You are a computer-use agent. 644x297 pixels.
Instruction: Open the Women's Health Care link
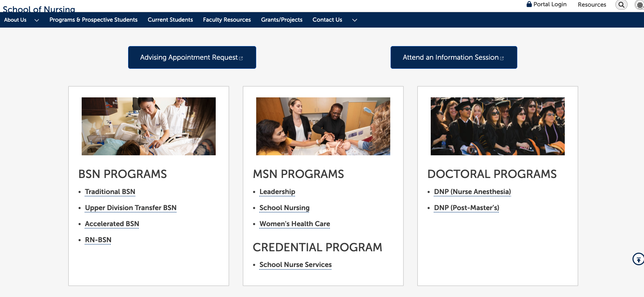(295, 224)
